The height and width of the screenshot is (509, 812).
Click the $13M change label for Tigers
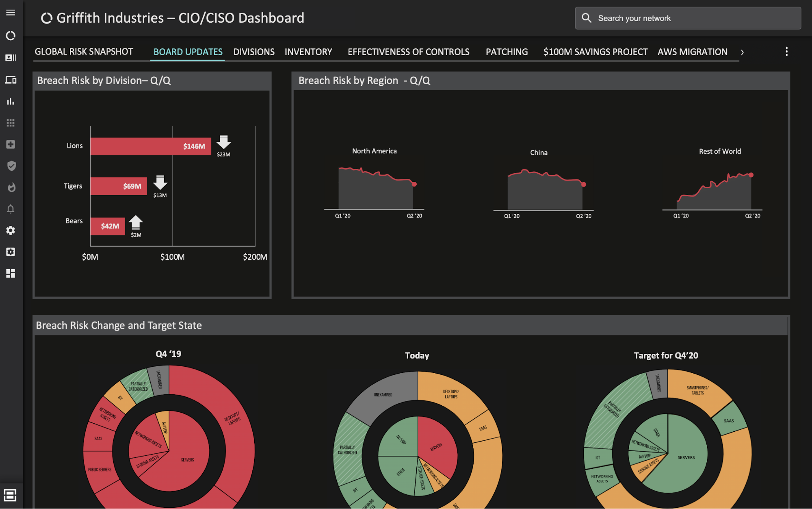point(160,195)
